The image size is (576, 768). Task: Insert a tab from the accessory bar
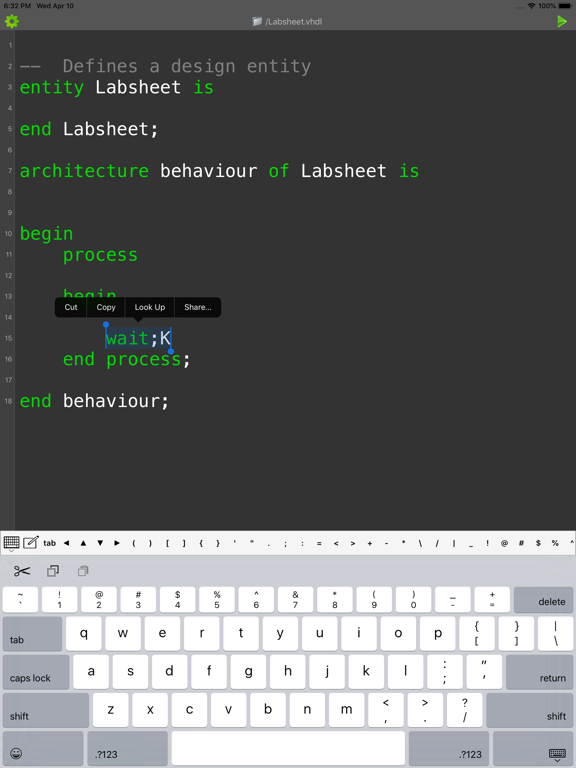49,543
